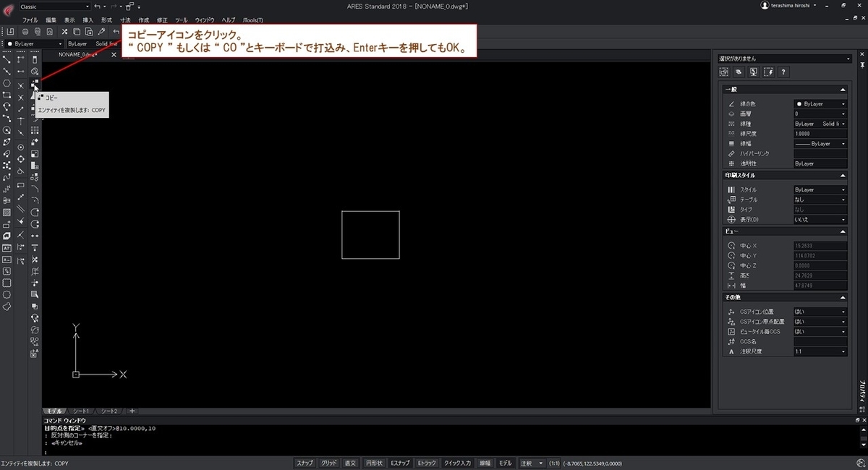
Task: Select the Line drawing tool
Action: (x=7, y=59)
